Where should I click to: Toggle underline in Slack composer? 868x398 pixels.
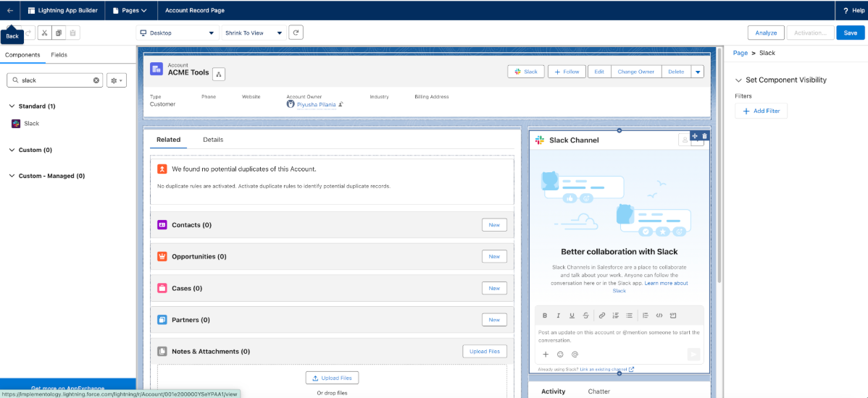coord(572,316)
